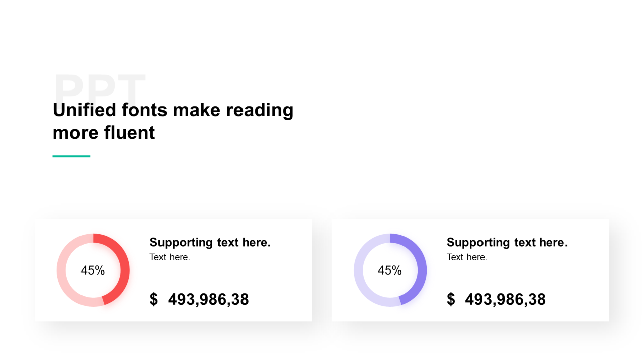Select the 493,986,38 amount in right card
The width and height of the screenshot is (644, 362).
click(x=505, y=300)
